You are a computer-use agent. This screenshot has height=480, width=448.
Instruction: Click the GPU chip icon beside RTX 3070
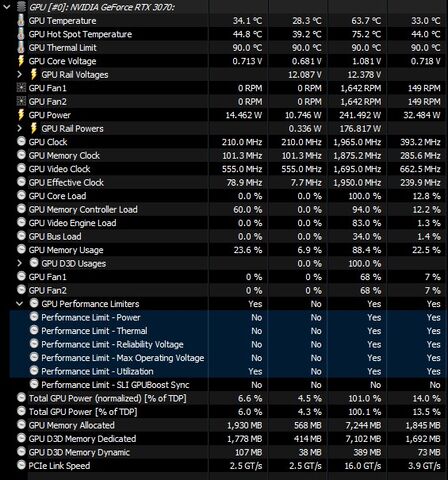[x=21, y=7]
